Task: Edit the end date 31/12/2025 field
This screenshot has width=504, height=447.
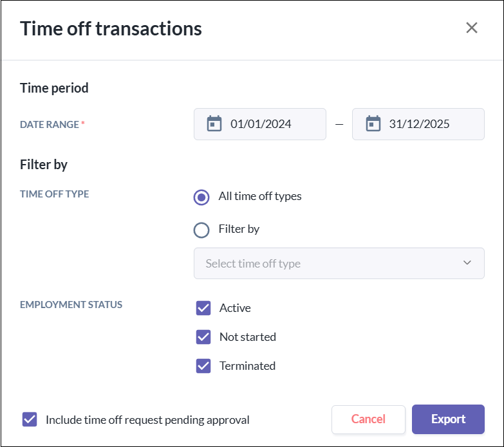Action: tap(418, 124)
